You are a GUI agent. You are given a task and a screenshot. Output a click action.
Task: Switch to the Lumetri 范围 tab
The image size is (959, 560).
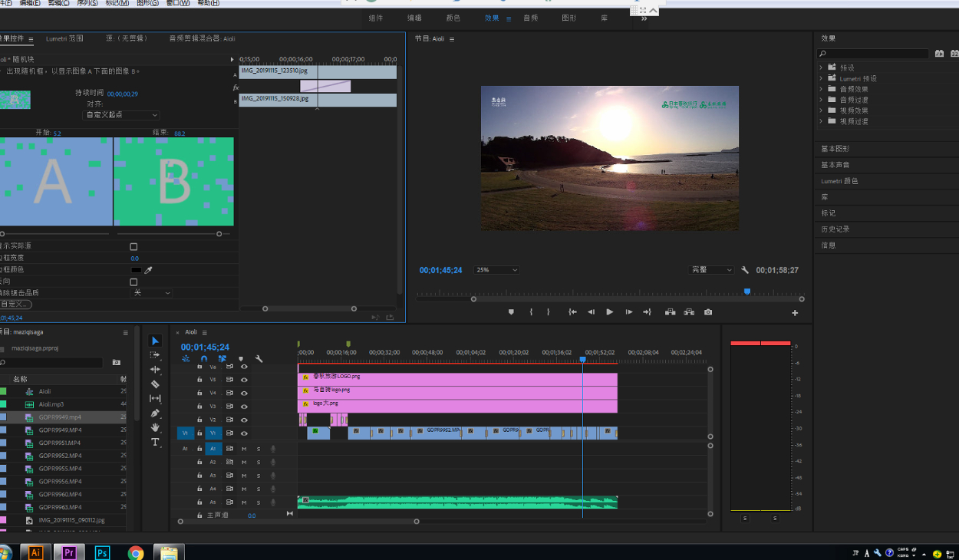coord(64,38)
